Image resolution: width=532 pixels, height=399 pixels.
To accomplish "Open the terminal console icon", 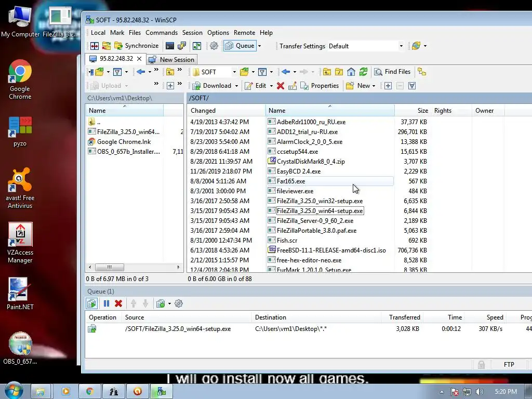I will 170,46.
